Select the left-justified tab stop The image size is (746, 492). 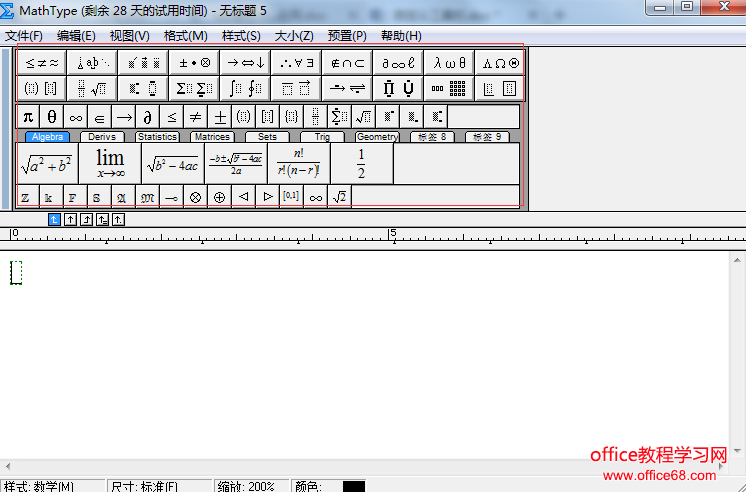coord(54,219)
